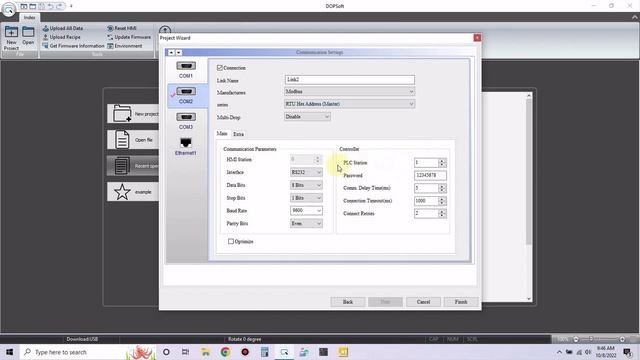Open the notification center icon

point(628,352)
